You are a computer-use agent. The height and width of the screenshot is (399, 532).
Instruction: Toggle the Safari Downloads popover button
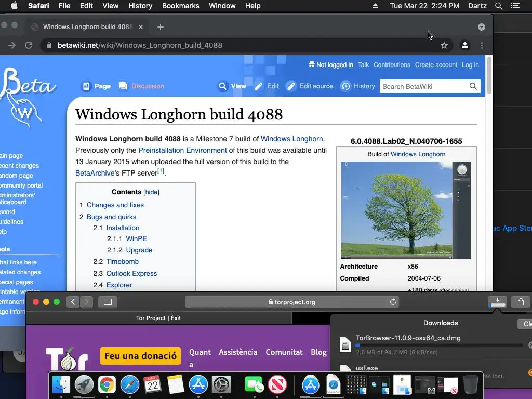pyautogui.click(x=497, y=302)
